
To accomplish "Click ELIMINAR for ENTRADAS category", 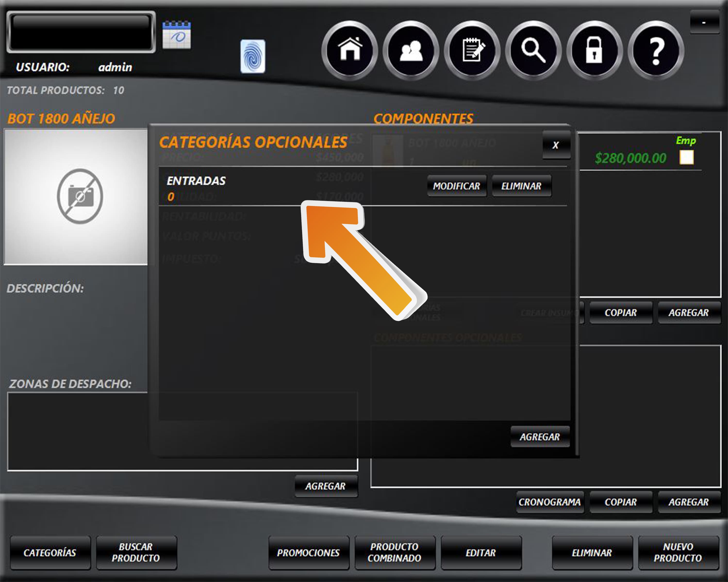I will coord(521,186).
